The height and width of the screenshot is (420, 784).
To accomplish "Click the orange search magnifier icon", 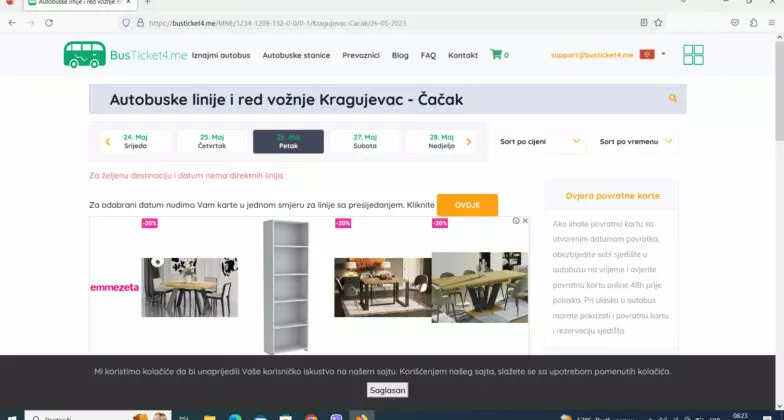I will [672, 99].
